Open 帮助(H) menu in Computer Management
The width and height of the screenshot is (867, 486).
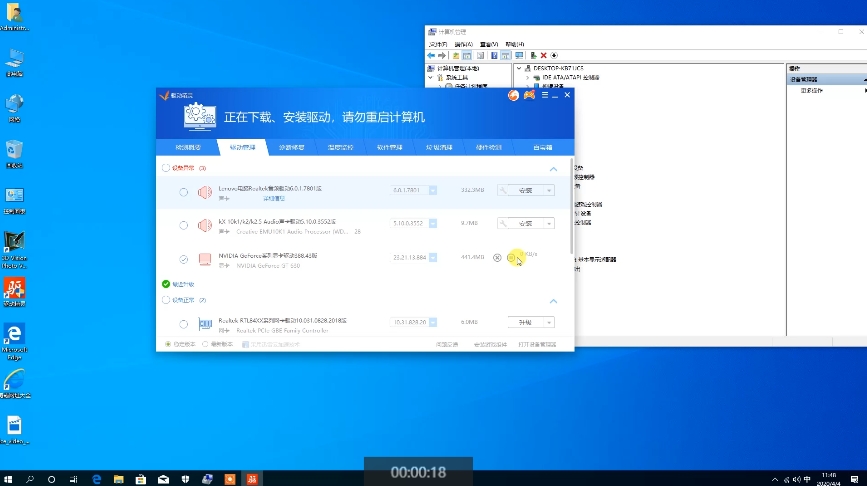(514, 44)
